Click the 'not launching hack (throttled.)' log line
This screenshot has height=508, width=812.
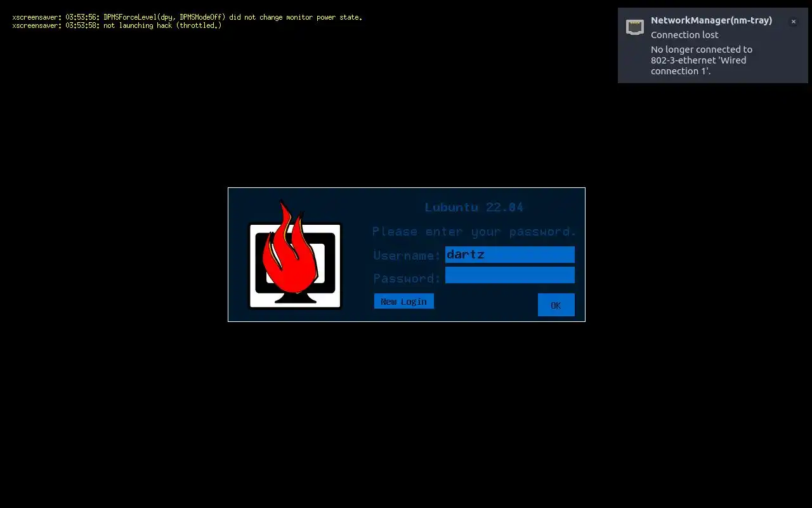point(117,25)
